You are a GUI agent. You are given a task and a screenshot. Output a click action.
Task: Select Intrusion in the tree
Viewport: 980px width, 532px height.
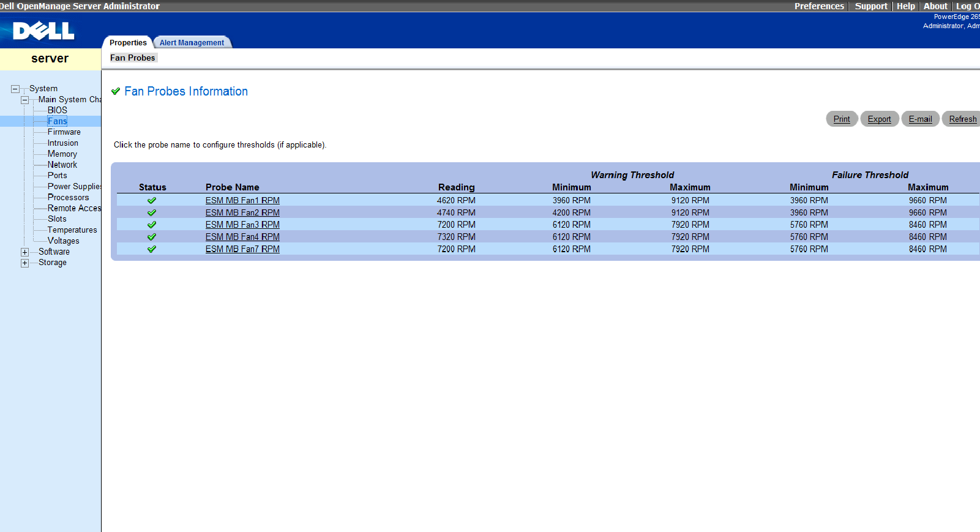(x=63, y=143)
